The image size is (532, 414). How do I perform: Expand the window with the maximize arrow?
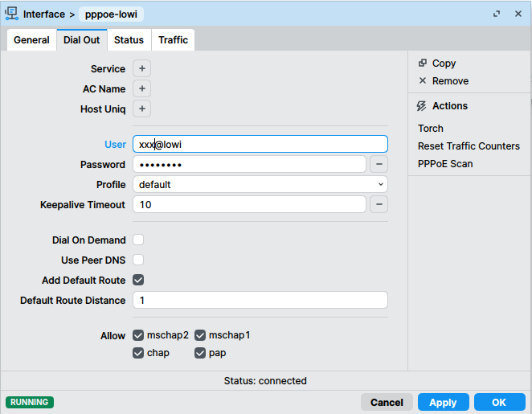point(497,14)
